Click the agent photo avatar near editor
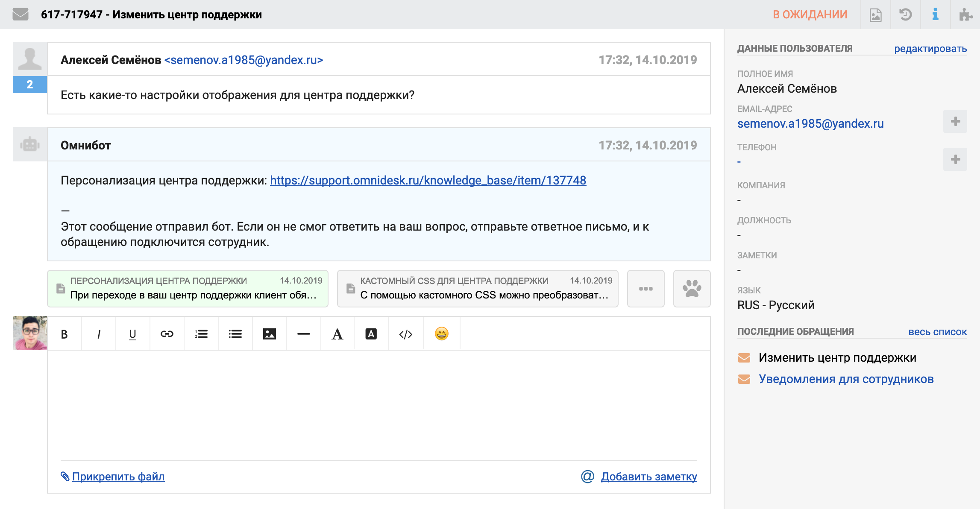Viewport: 980px width, 509px height. click(30, 333)
